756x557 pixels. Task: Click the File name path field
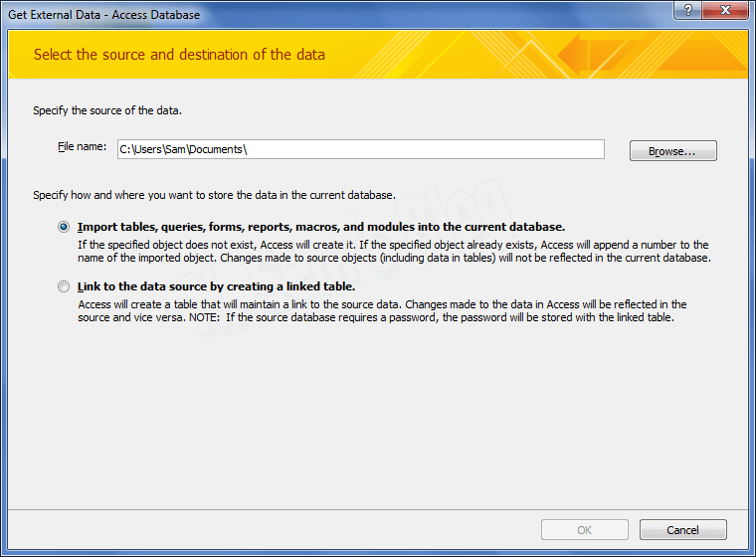[360, 149]
